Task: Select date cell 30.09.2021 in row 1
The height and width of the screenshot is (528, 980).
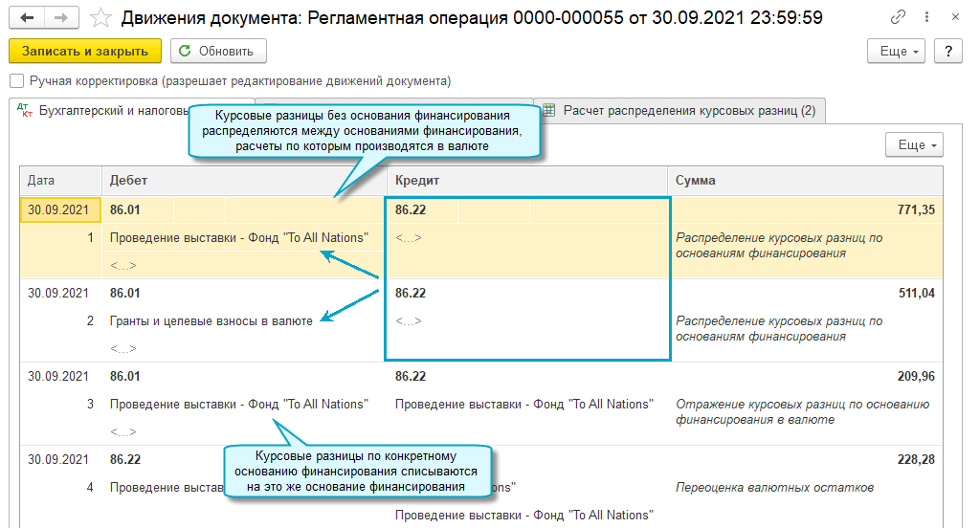Action: [60, 209]
